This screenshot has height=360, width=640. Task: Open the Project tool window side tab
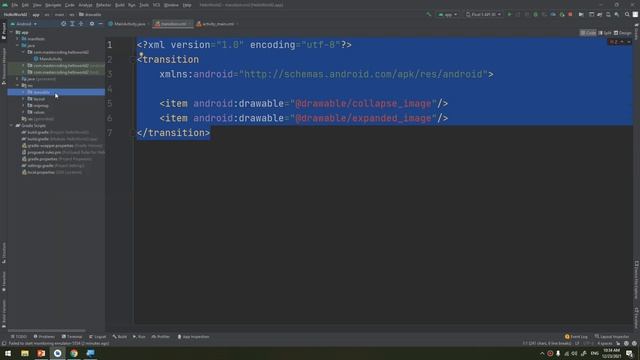[4, 31]
